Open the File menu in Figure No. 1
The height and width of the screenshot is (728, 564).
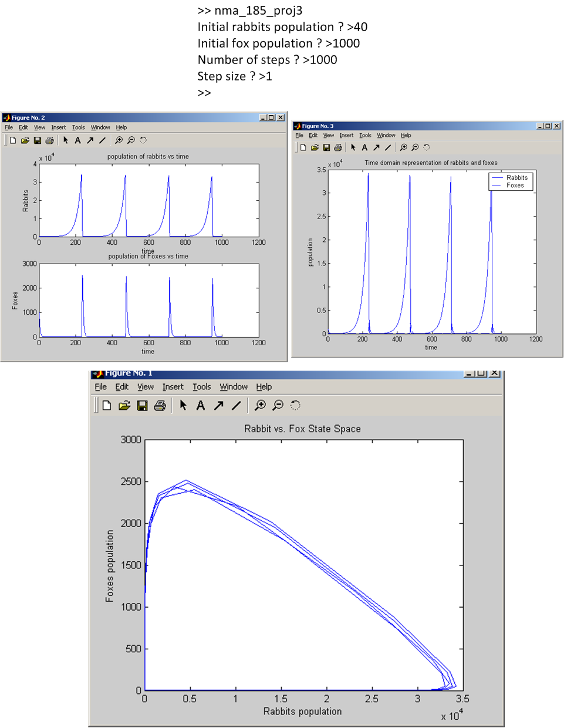[x=101, y=387]
